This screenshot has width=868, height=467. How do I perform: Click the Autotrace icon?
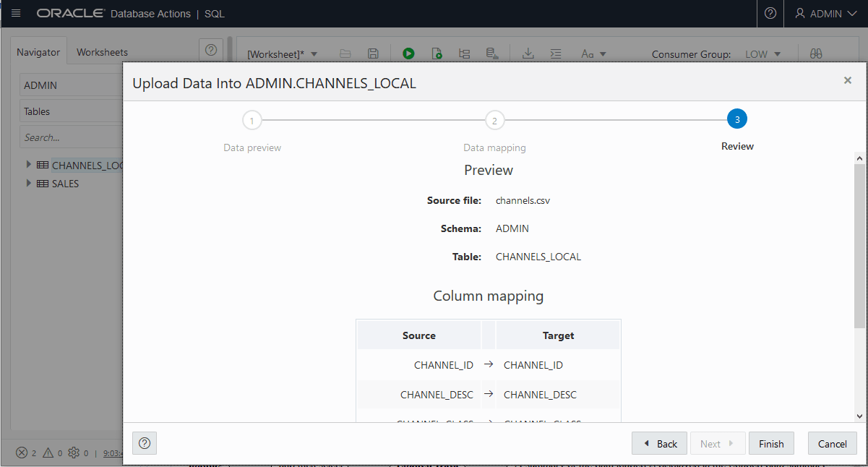pos(492,53)
